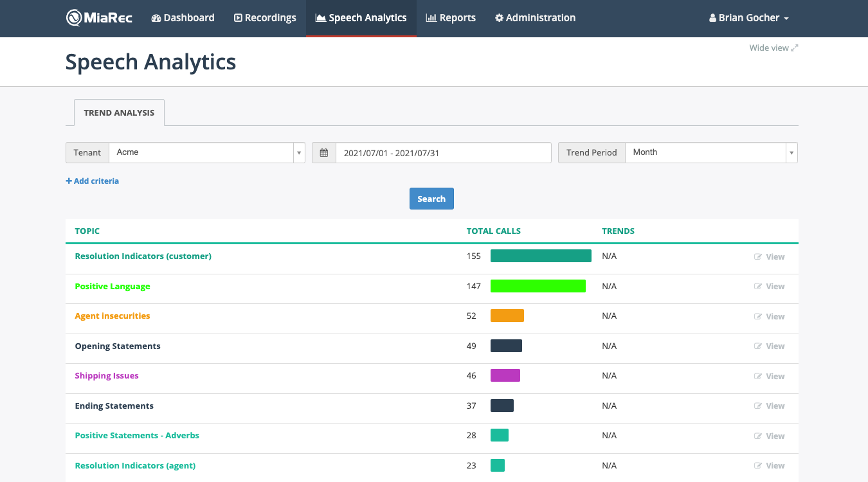The width and height of the screenshot is (868, 482).
Task: Click the bright green Positive Language bar
Action: [x=538, y=286]
